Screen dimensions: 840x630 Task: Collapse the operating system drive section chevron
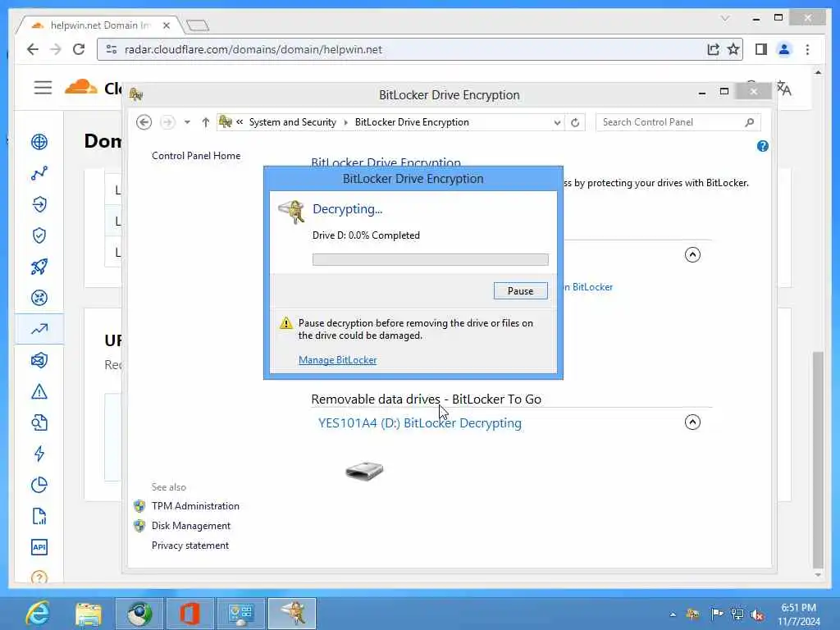[x=692, y=255]
